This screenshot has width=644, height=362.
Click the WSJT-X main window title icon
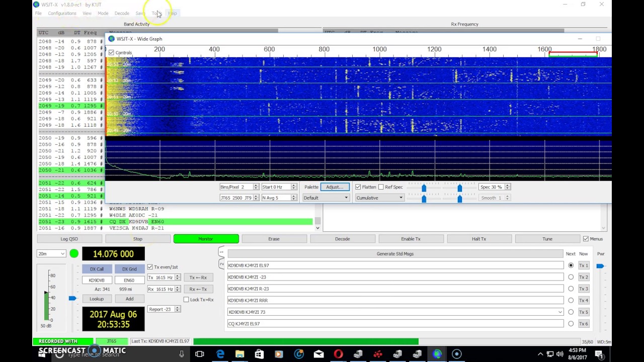[x=36, y=5]
